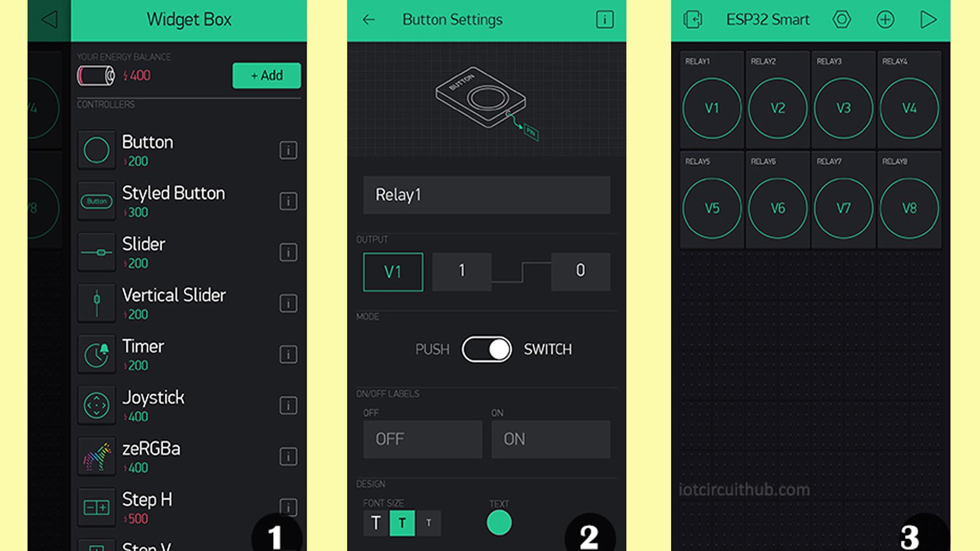The width and height of the screenshot is (980, 551).
Task: Click the Add button to add a widget
Action: pos(265,76)
